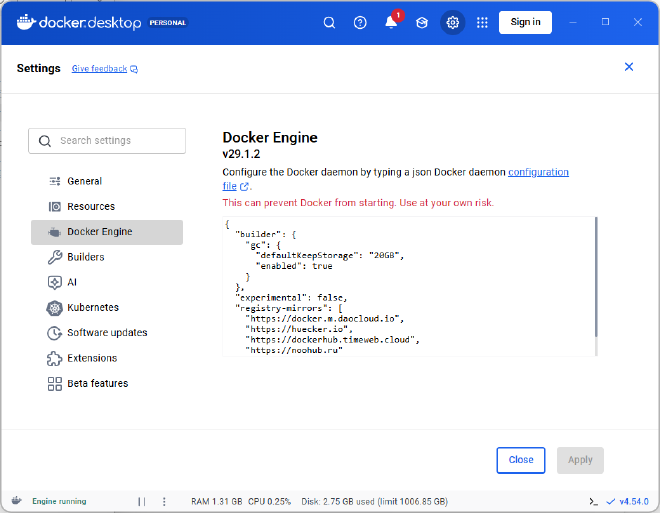Open three-dot engine menu in status bar
This screenshot has width=660, height=513.
coord(165,501)
